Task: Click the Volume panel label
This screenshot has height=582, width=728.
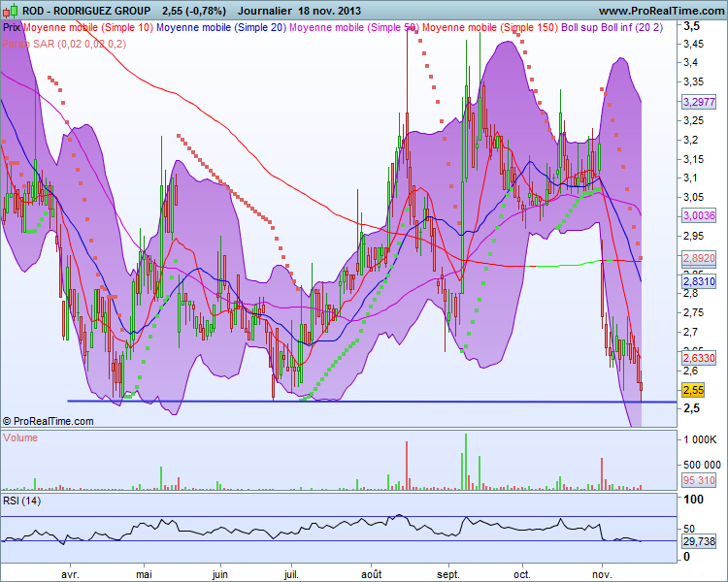Action: click(20, 437)
